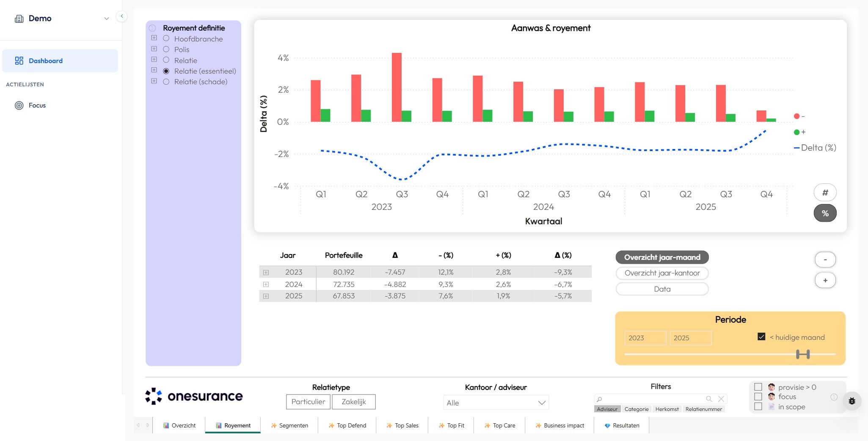Expand the Hoofdbranche tree item

point(154,38)
